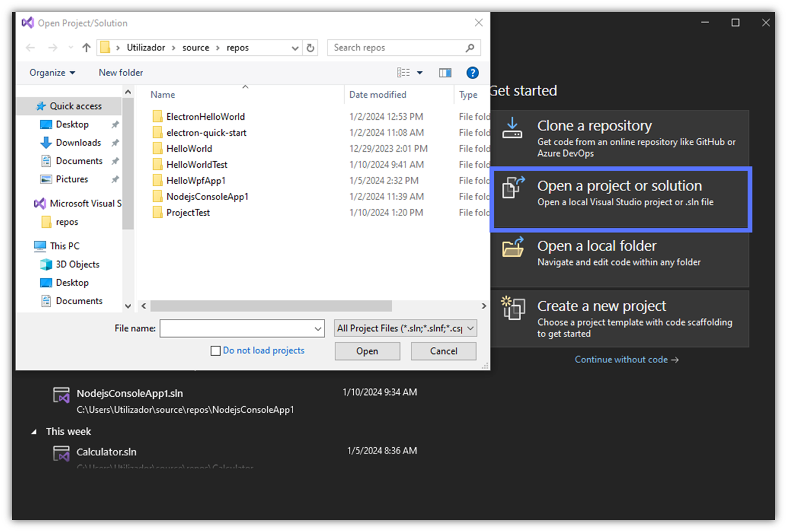Show the preview pane icon in the toolbar
Image resolution: width=787 pixels, height=532 pixels.
tap(446, 72)
